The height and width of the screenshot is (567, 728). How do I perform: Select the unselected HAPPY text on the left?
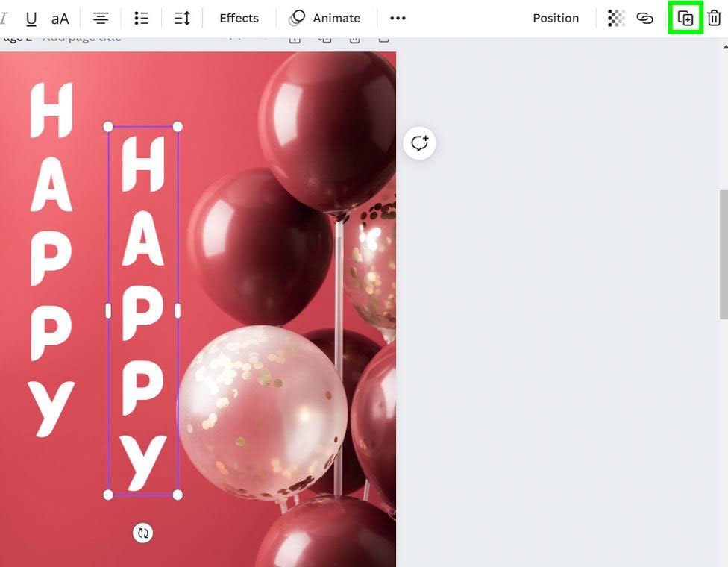click(51, 260)
